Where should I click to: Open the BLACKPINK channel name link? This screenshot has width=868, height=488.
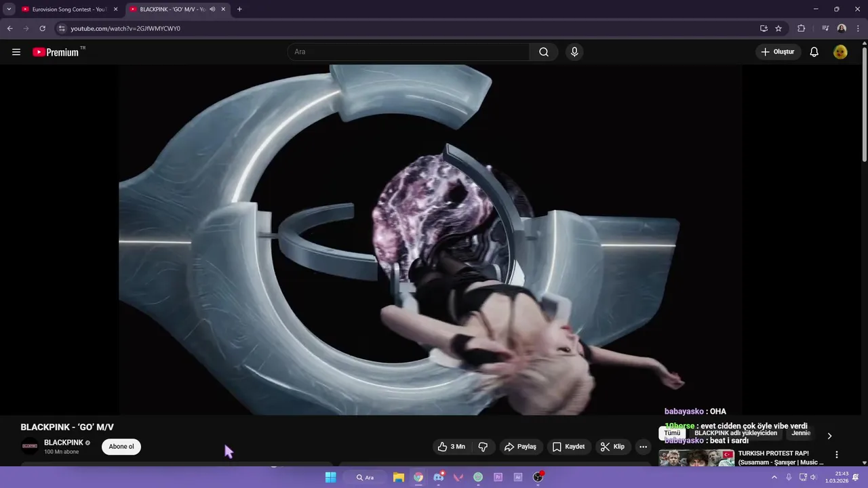pos(64,443)
